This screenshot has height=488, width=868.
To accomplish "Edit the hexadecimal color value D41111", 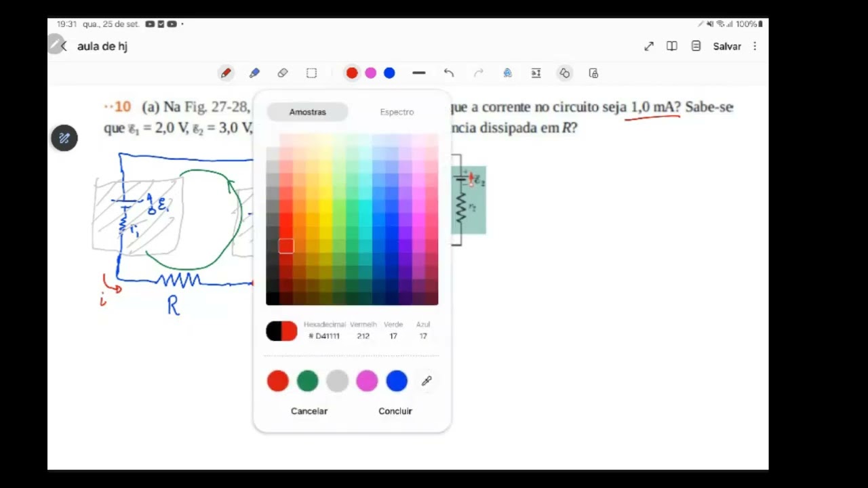I will (x=324, y=336).
